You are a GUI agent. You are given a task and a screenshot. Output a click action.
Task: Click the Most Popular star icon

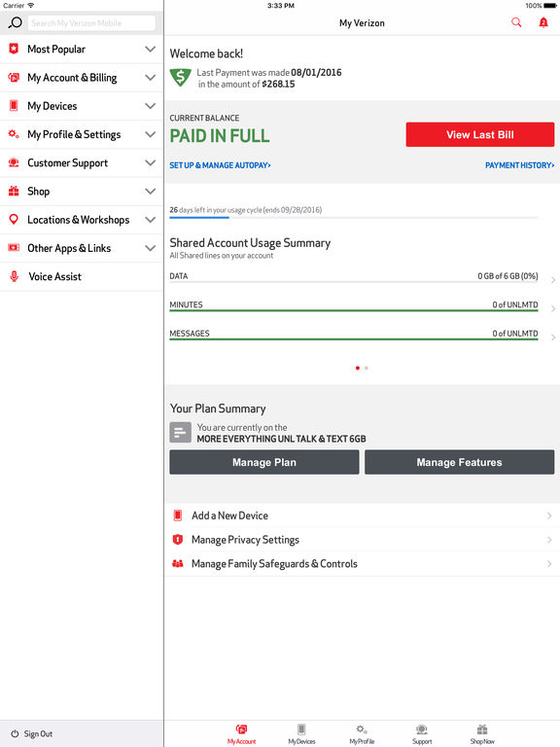coord(14,49)
